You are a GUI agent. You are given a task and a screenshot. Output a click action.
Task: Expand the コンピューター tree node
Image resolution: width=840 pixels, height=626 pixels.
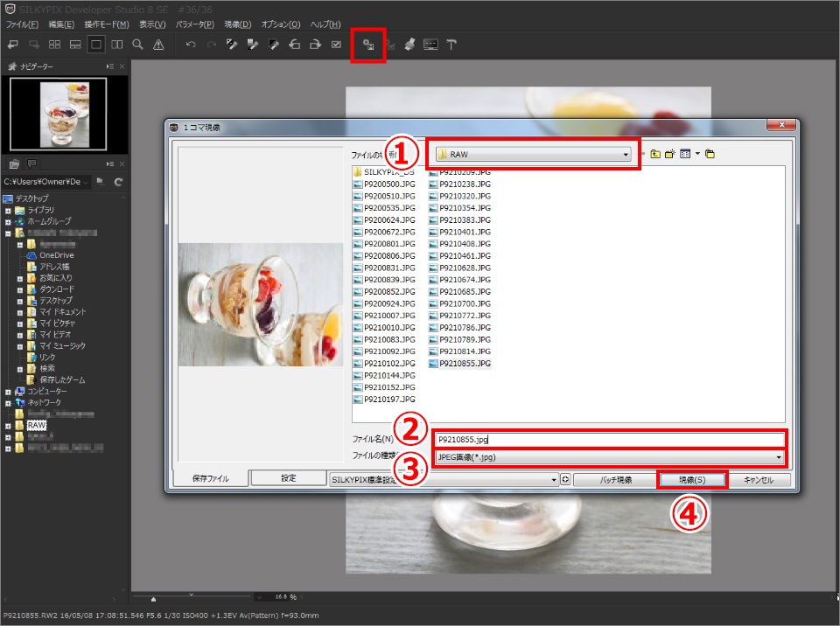[x=8, y=391]
